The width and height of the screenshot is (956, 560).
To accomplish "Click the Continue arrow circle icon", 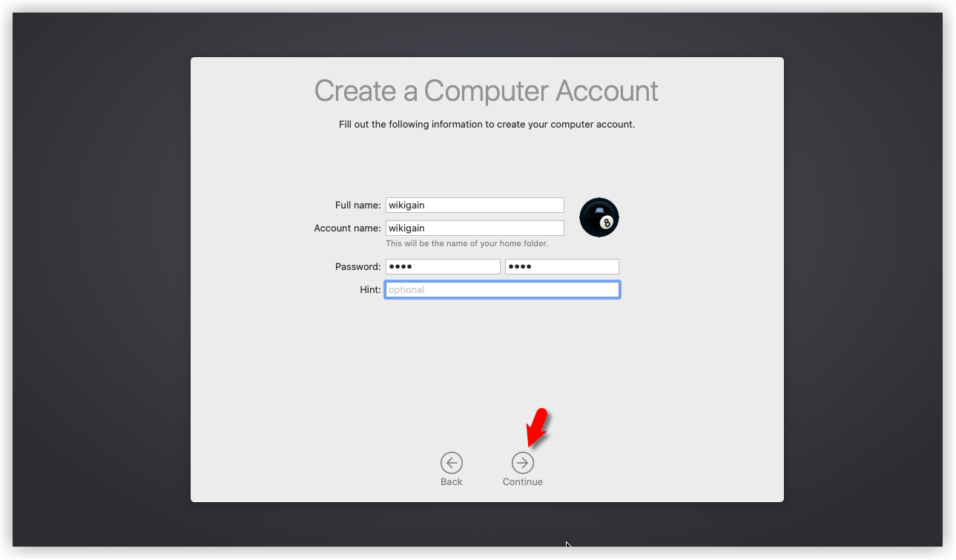I will [x=522, y=463].
